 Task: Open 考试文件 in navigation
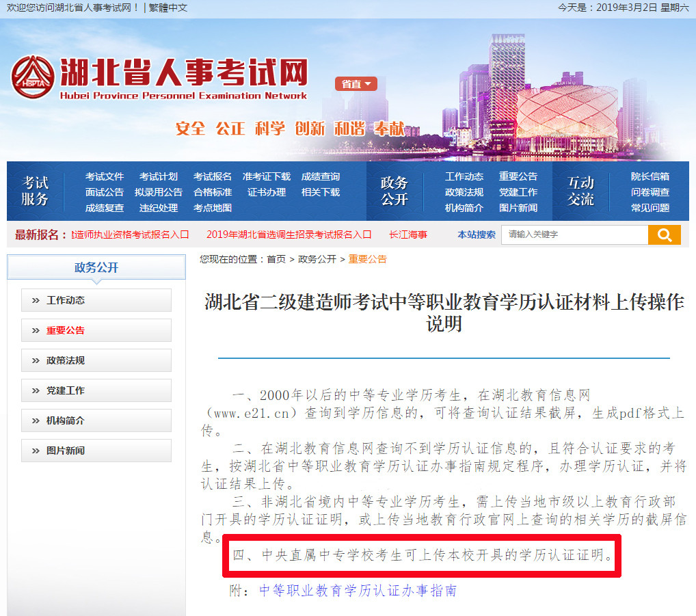coord(105,176)
